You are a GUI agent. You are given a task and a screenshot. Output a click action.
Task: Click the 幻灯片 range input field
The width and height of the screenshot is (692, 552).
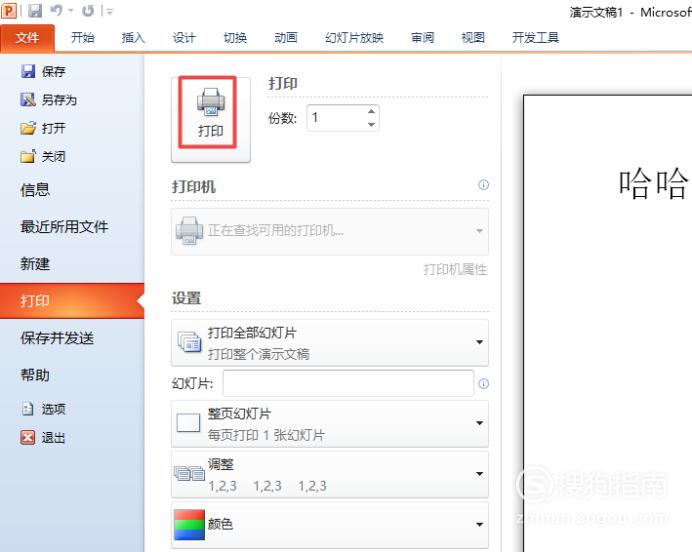pyautogui.click(x=348, y=383)
